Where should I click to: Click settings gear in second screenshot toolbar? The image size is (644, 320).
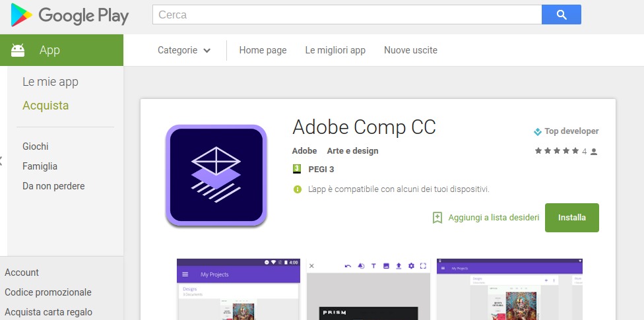(x=411, y=266)
